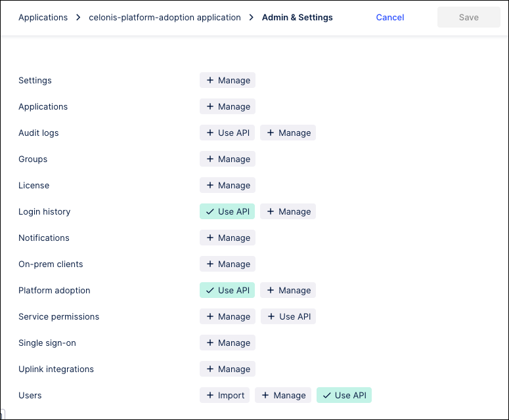Viewport: 509px width, 420px height.
Task: Disable Use API for Platform adoption
Action: (227, 290)
